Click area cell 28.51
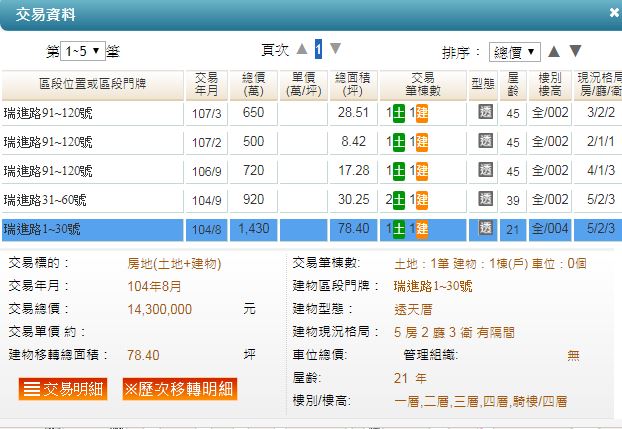The height and width of the screenshot is (429, 622). point(353,113)
